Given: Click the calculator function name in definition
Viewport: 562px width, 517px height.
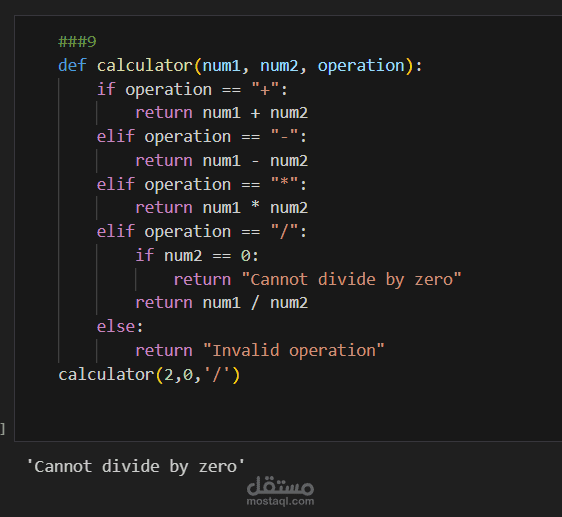Looking at the screenshot, I should click(x=145, y=66).
